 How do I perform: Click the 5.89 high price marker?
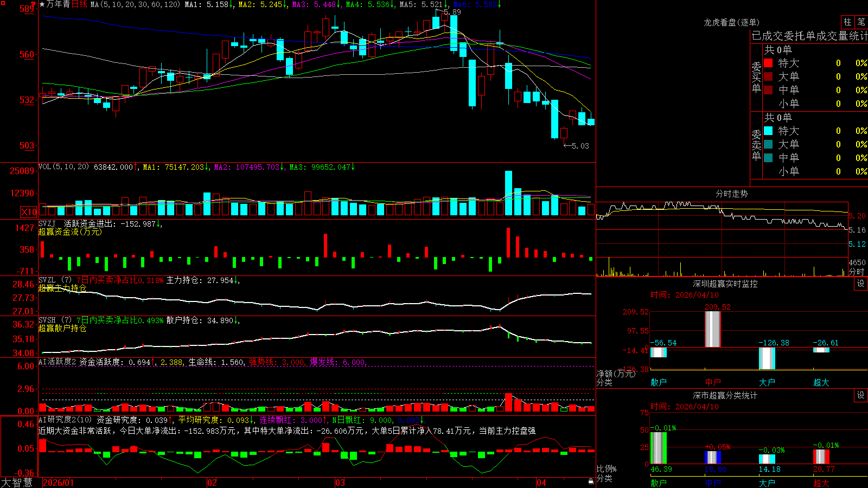(x=452, y=12)
